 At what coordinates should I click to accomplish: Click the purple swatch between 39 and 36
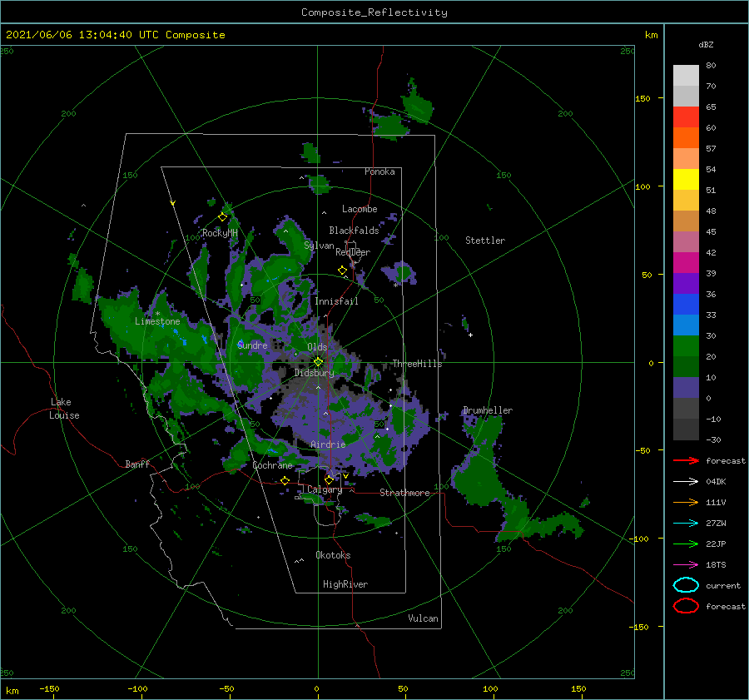click(686, 283)
